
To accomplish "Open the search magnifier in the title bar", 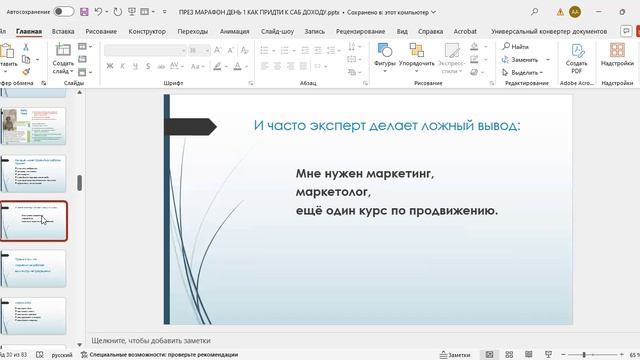I will pos(534,12).
